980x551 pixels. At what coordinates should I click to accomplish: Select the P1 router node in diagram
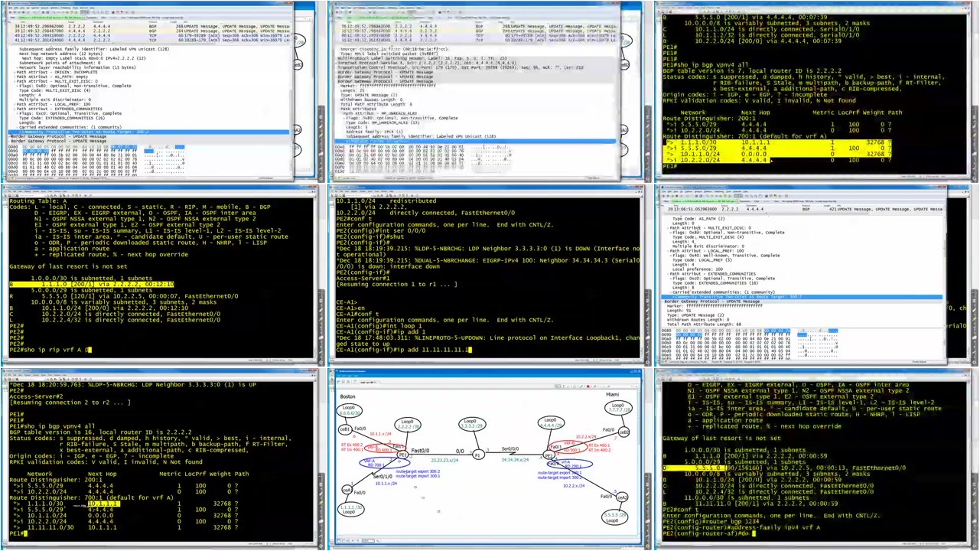tap(478, 455)
